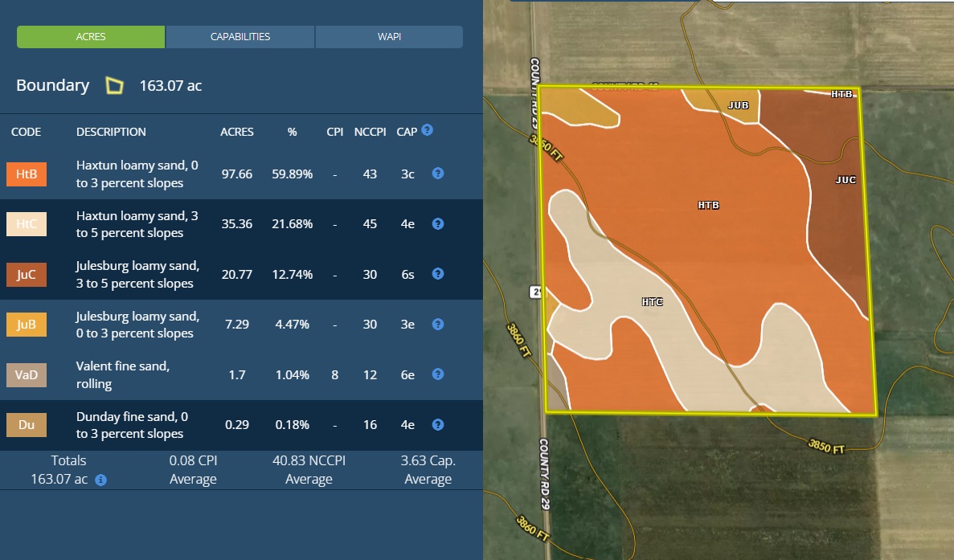The image size is (954, 560).
Task: Click info icon in HtB row
Action: [x=438, y=174]
